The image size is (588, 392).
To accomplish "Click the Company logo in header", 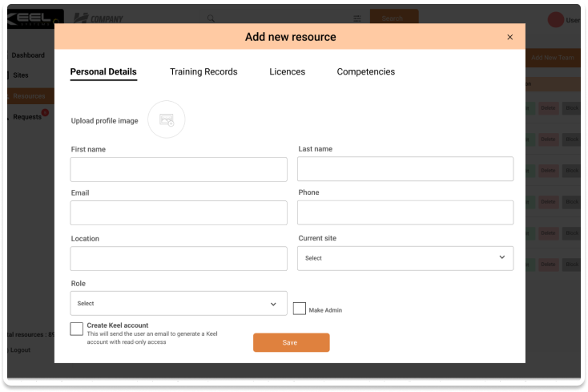I will [x=98, y=18].
